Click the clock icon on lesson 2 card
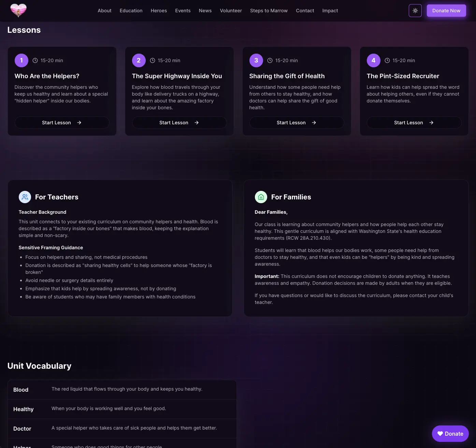Screen dimensions: 476x448 point(153,60)
